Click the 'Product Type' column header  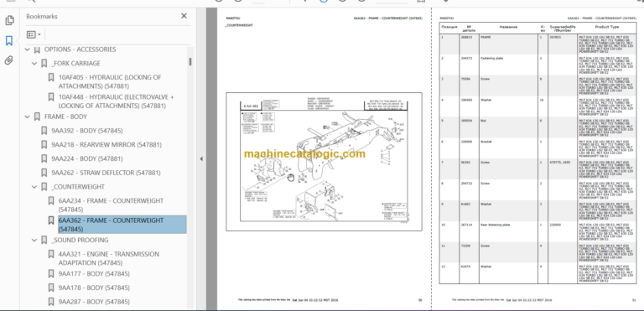[x=606, y=27]
